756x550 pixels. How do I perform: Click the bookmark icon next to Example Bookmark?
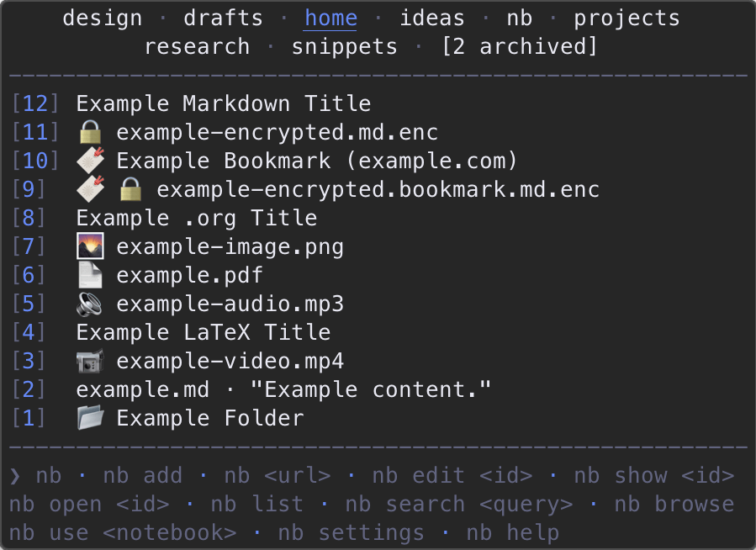point(91,161)
